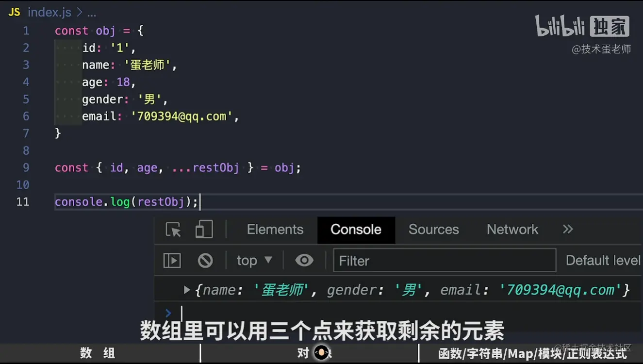Click the JS file icon before index.js
The width and height of the screenshot is (643, 364).
(x=14, y=12)
